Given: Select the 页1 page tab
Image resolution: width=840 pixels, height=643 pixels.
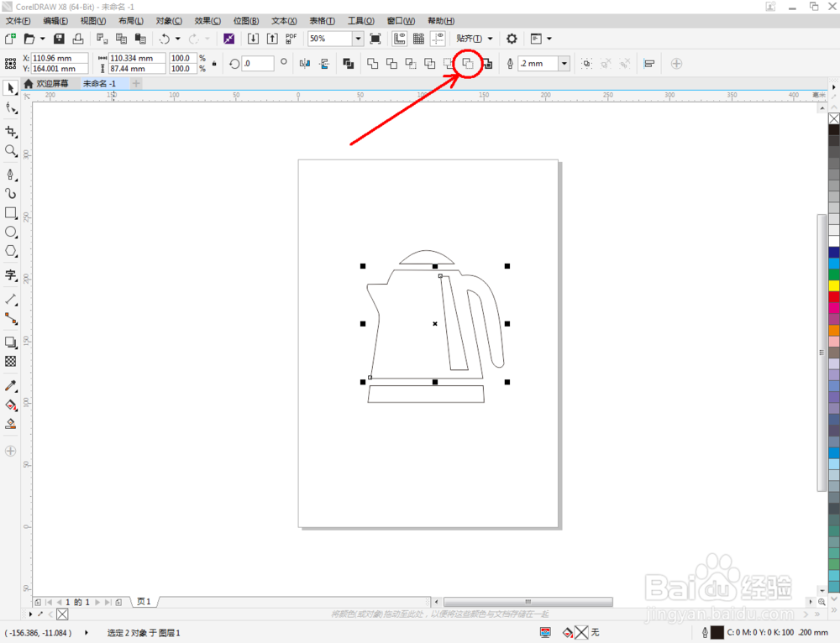Looking at the screenshot, I should [x=144, y=602].
